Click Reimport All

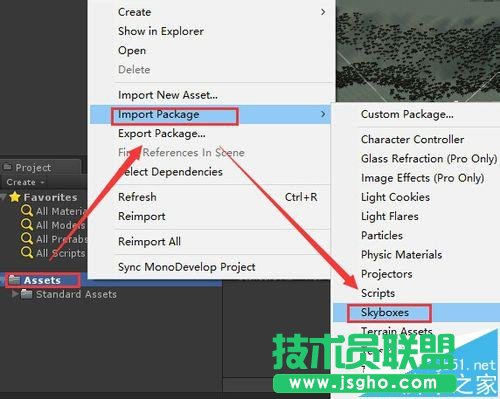click(211, 242)
